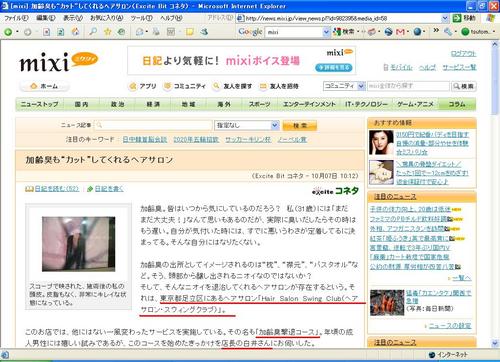Switch to the IT・テクノロジー news tab
The height and width of the screenshot is (362, 500).
click(x=366, y=104)
